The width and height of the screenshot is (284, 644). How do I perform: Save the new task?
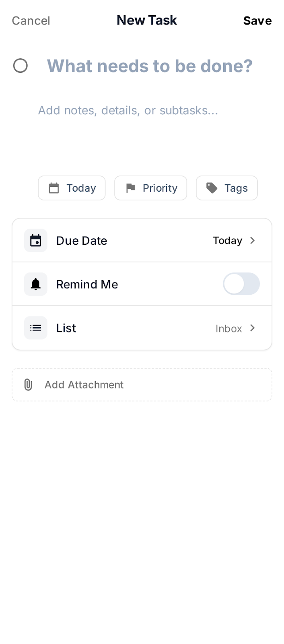click(257, 21)
